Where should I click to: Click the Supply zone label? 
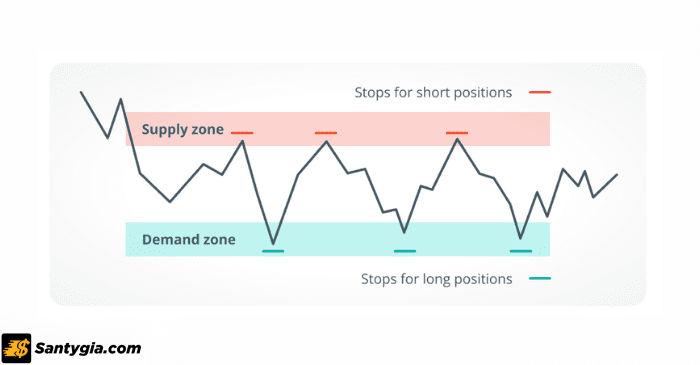pyautogui.click(x=183, y=129)
